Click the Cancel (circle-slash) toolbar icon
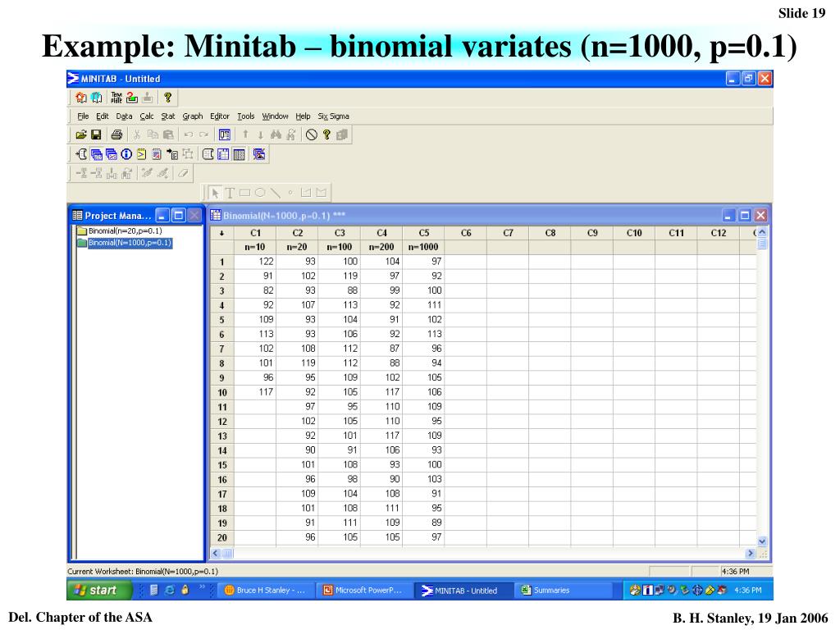Screen dimensions: 840x630 (311, 135)
